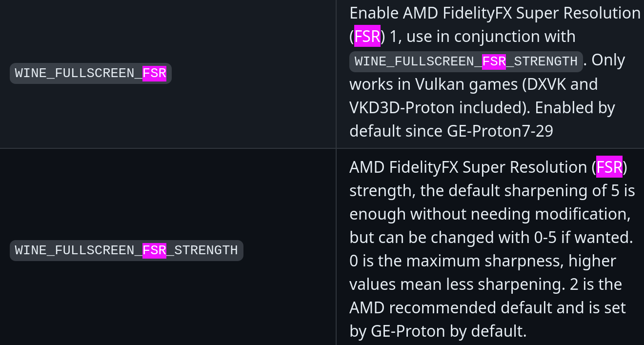Click the highlighted FSR in "(FSR) 1"

[x=367, y=37]
